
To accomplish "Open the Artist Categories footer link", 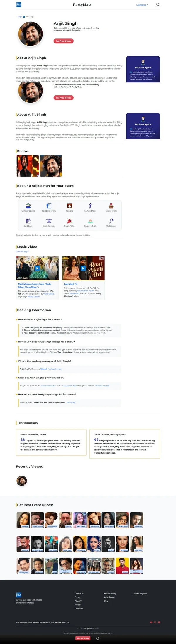I will pos(140,593).
